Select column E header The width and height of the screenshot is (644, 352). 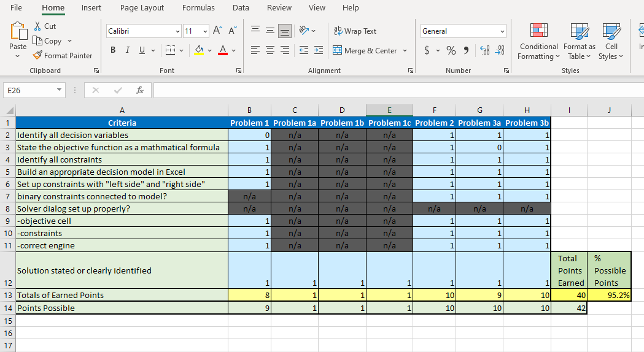click(x=389, y=110)
